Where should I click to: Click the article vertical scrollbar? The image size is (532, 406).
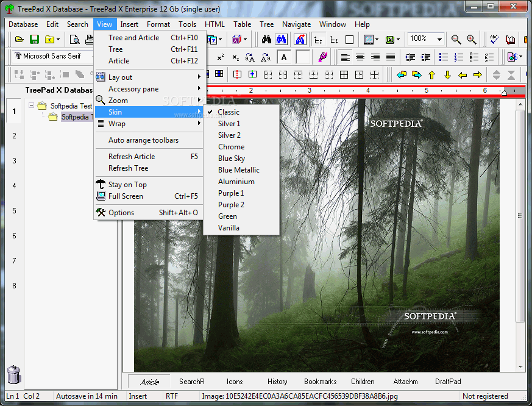click(520, 234)
